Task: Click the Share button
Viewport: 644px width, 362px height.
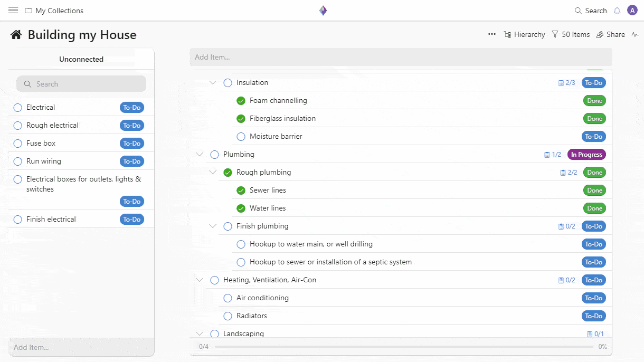Action: pyautogui.click(x=611, y=34)
